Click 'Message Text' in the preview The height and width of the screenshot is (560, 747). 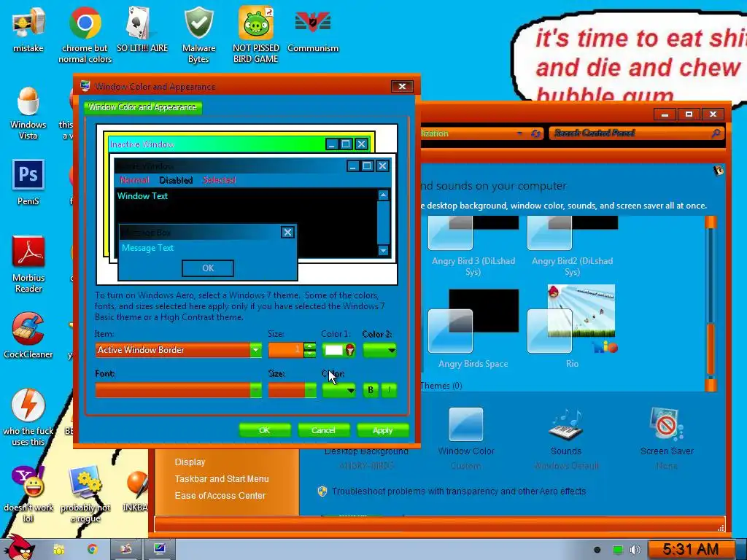[147, 248]
